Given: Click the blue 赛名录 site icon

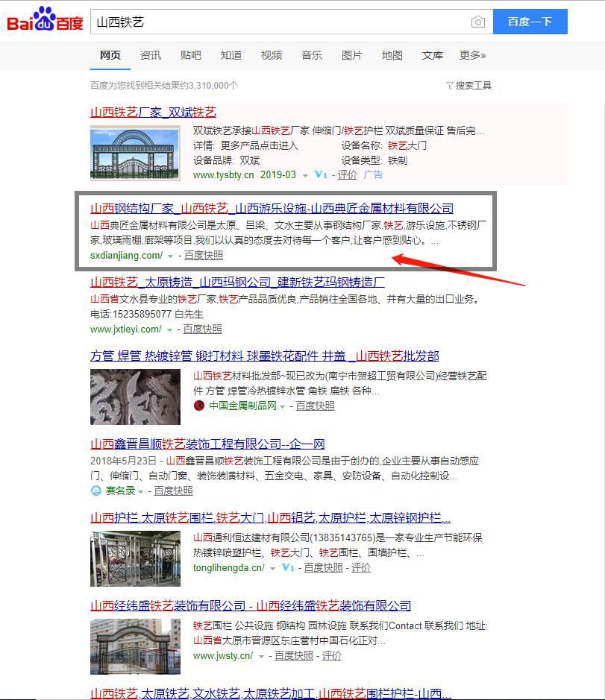Looking at the screenshot, I should click(x=96, y=491).
